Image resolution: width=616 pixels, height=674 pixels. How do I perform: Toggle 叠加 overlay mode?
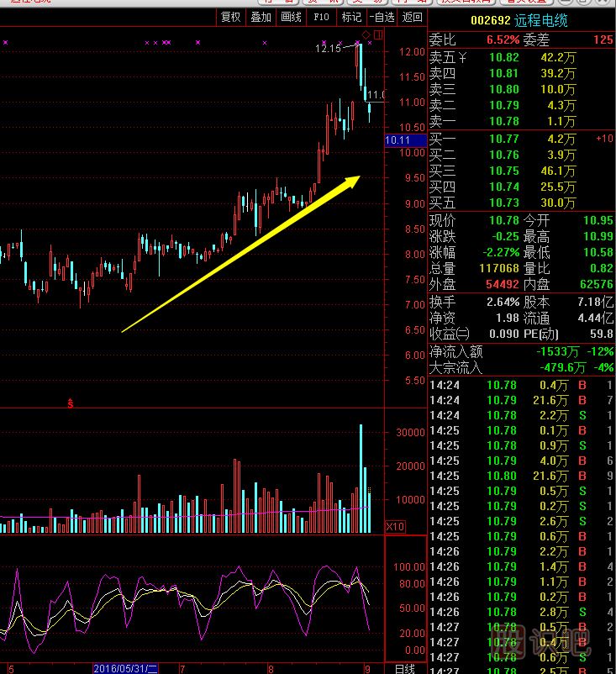click(x=261, y=17)
